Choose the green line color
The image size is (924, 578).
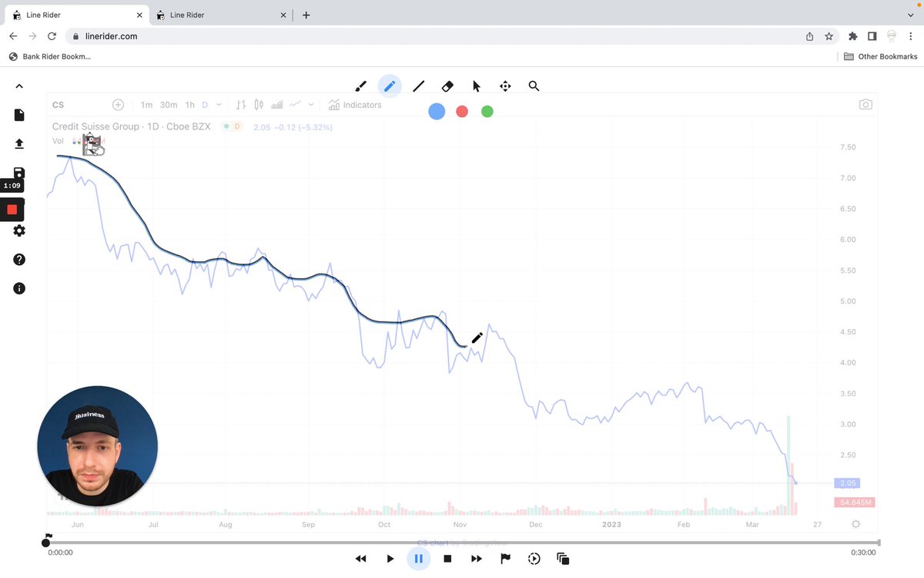tap(487, 111)
